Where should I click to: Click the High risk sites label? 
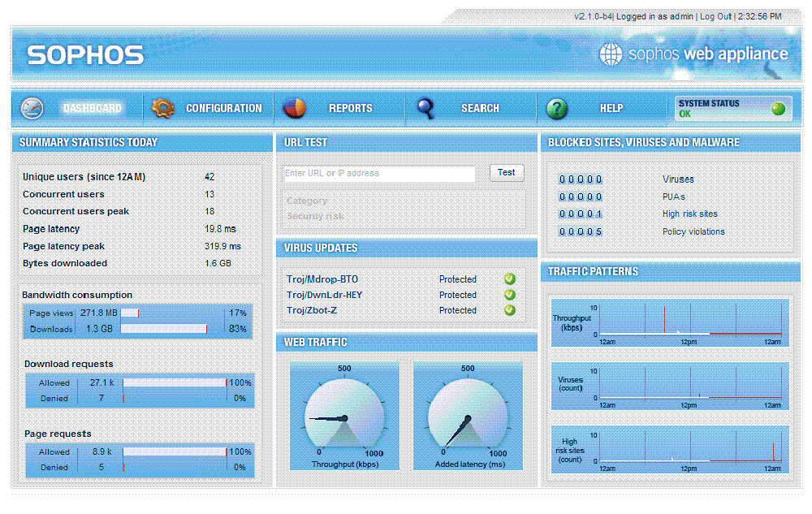click(689, 214)
